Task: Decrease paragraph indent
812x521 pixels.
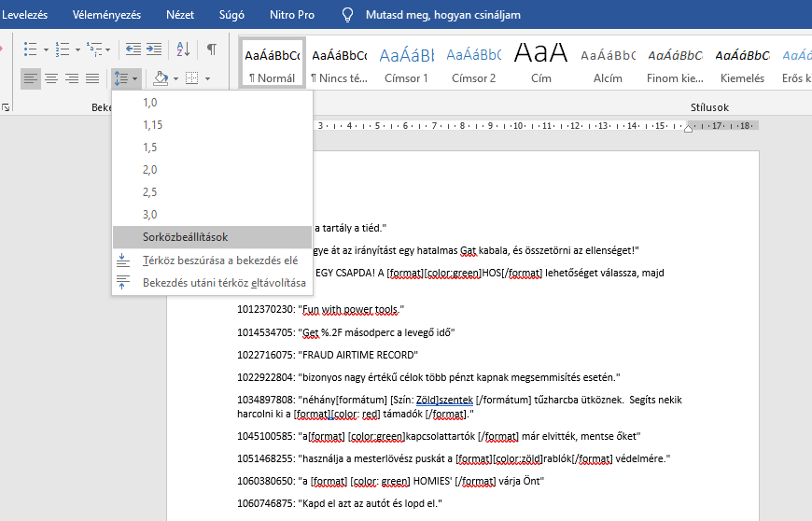Action: [x=133, y=49]
